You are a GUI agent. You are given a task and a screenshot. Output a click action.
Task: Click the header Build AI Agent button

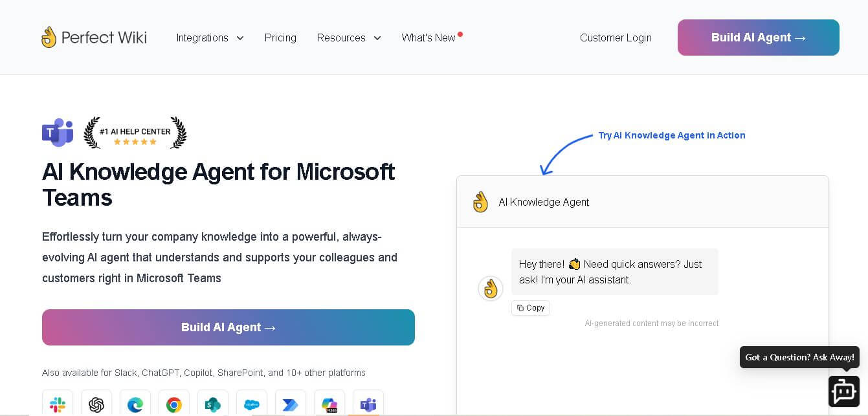pos(758,38)
